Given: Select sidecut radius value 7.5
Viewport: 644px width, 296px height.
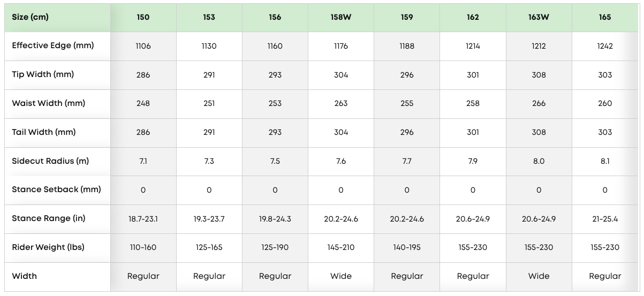Looking at the screenshot, I should [x=275, y=161].
